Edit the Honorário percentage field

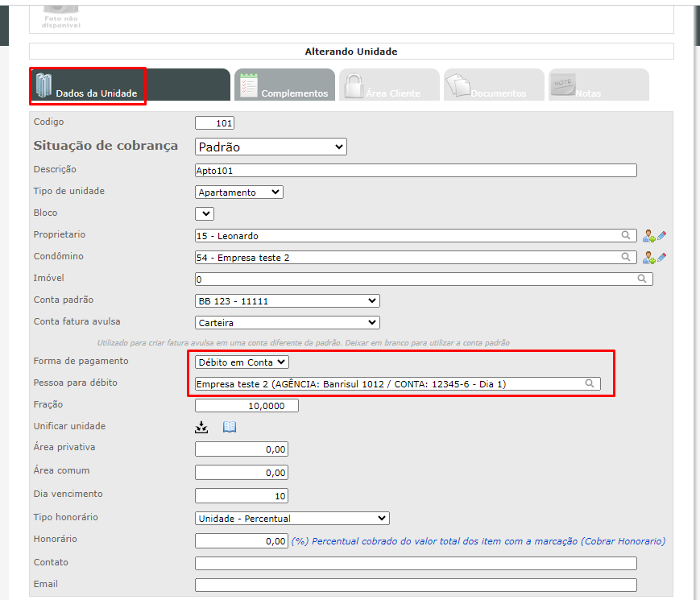[242, 541]
